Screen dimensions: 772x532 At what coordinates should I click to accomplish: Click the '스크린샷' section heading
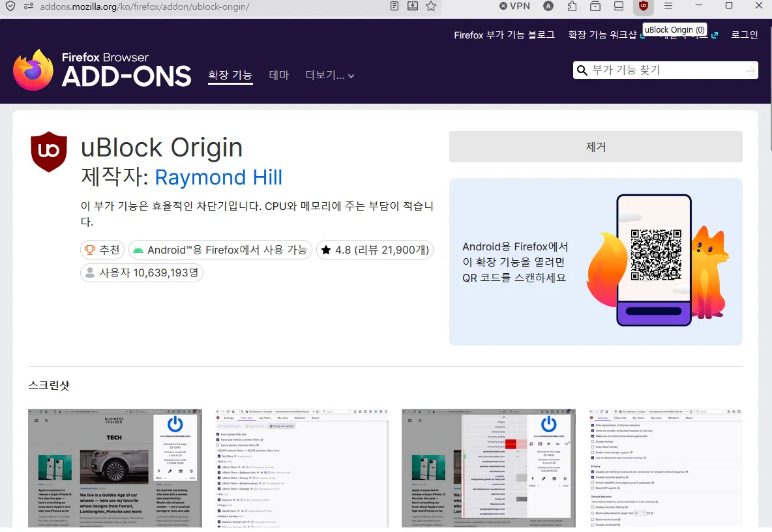point(50,385)
